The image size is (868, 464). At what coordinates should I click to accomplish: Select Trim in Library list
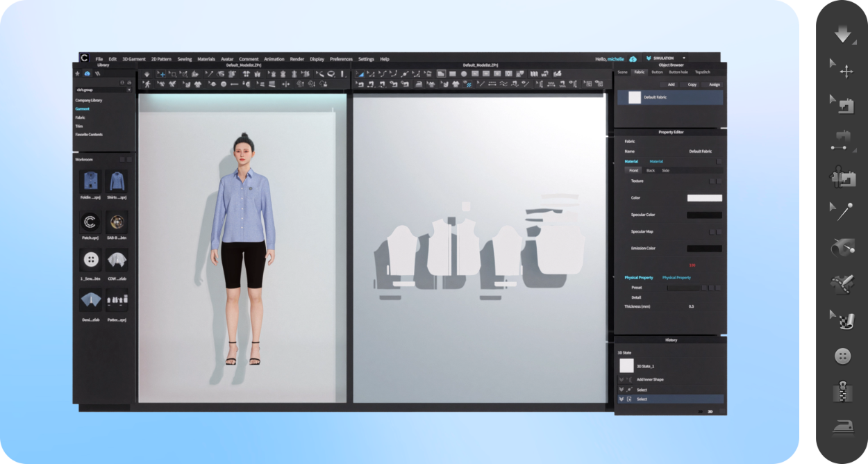[x=79, y=126]
